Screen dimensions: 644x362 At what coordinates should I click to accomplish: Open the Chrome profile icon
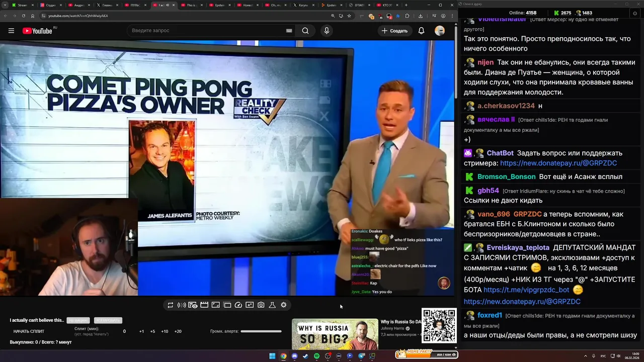click(443, 16)
